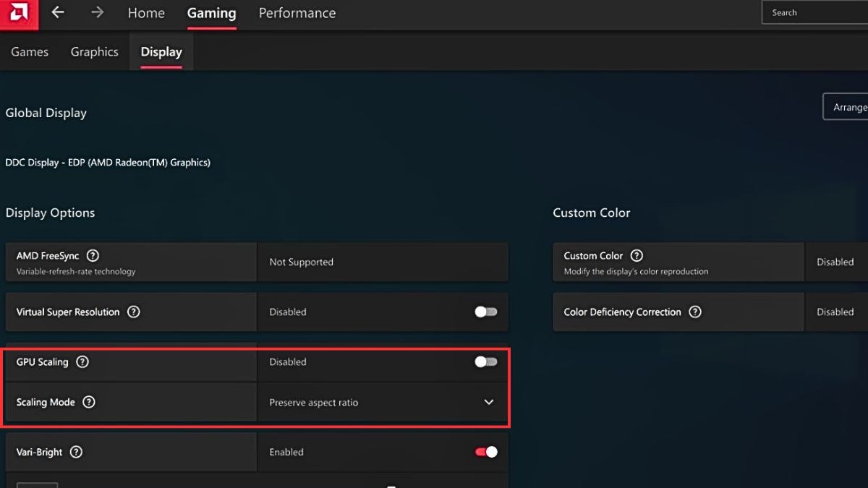Open help icon next to Custom Color
This screenshot has width=868, height=488.
pyautogui.click(x=637, y=256)
